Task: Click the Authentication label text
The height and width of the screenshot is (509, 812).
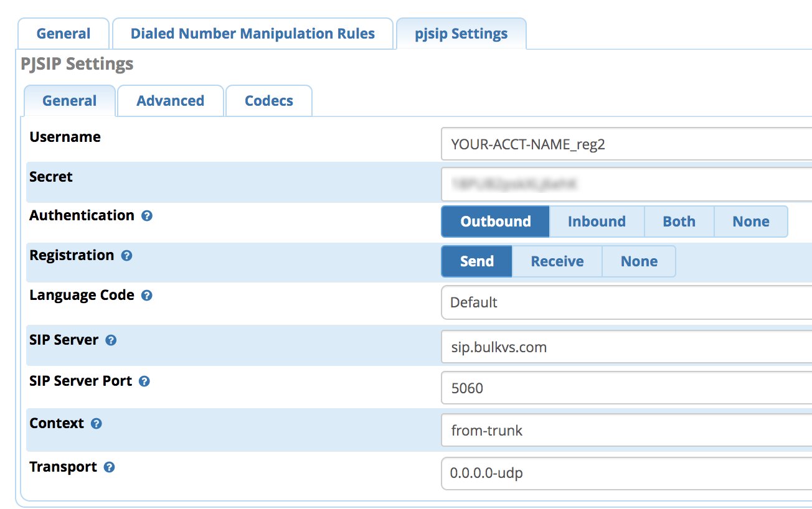Action: pos(82,216)
